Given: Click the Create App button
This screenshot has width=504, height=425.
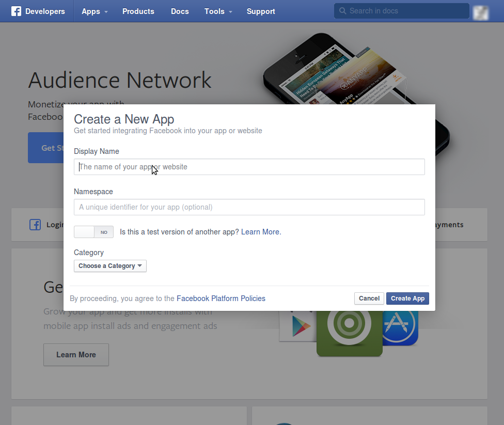Looking at the screenshot, I should [407, 298].
